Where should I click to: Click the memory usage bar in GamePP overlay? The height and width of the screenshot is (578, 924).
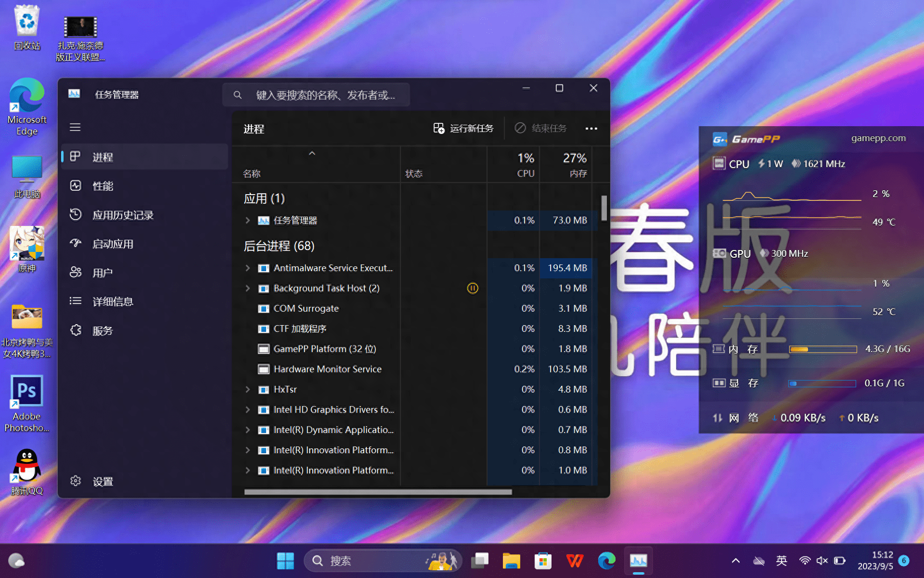pos(822,349)
